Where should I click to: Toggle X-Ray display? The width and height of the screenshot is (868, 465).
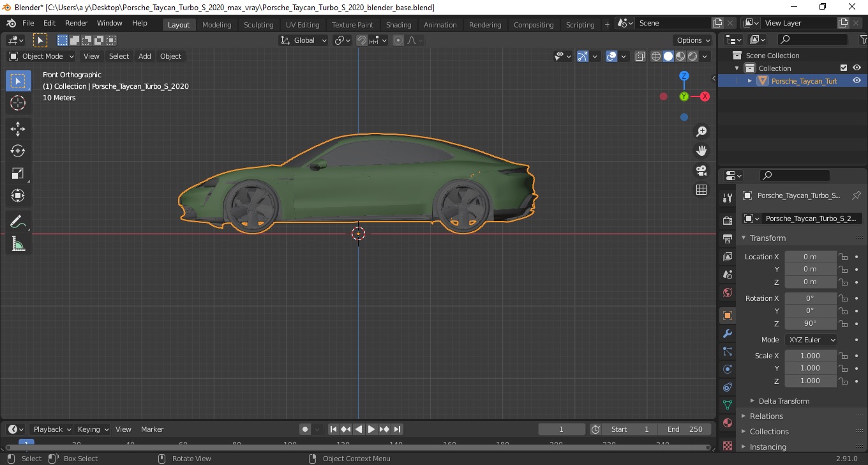[640, 56]
